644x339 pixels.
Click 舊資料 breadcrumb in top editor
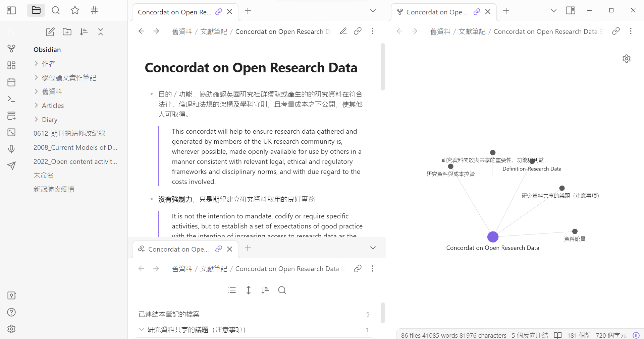pos(182,31)
